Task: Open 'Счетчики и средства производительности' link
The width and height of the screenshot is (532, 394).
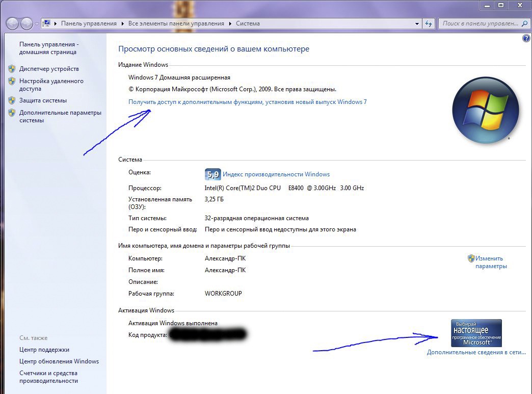Action: click(x=48, y=377)
